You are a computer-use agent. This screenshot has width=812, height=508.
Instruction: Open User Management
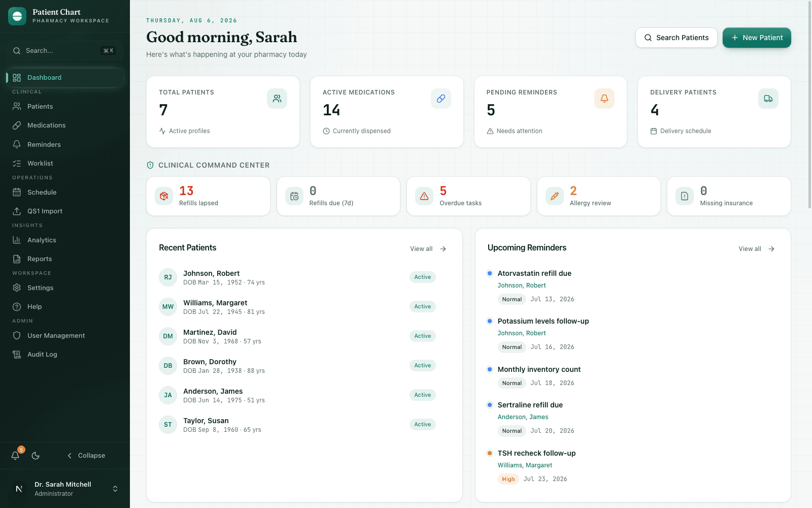(65, 336)
